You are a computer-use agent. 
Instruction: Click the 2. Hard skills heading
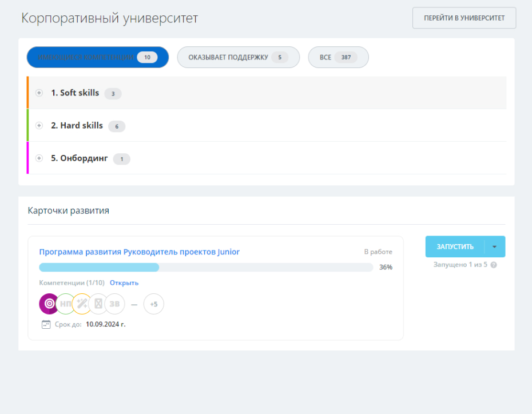[x=77, y=125]
